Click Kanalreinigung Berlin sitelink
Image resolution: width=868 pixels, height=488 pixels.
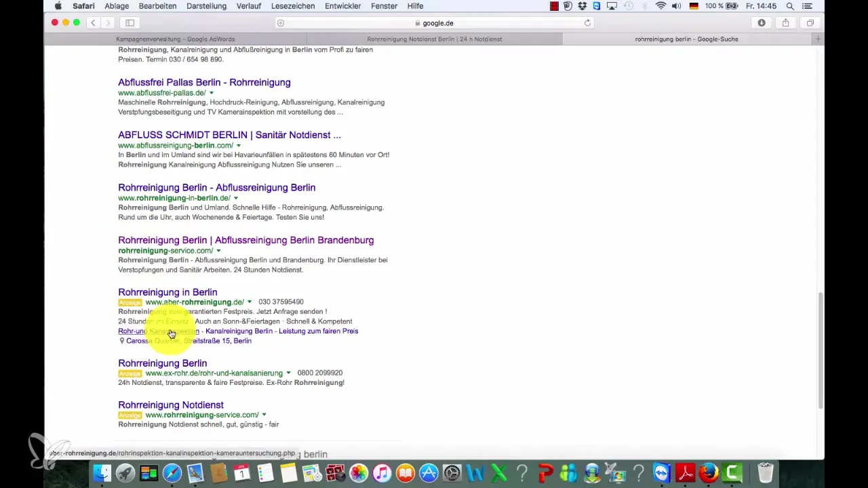pyautogui.click(x=239, y=331)
